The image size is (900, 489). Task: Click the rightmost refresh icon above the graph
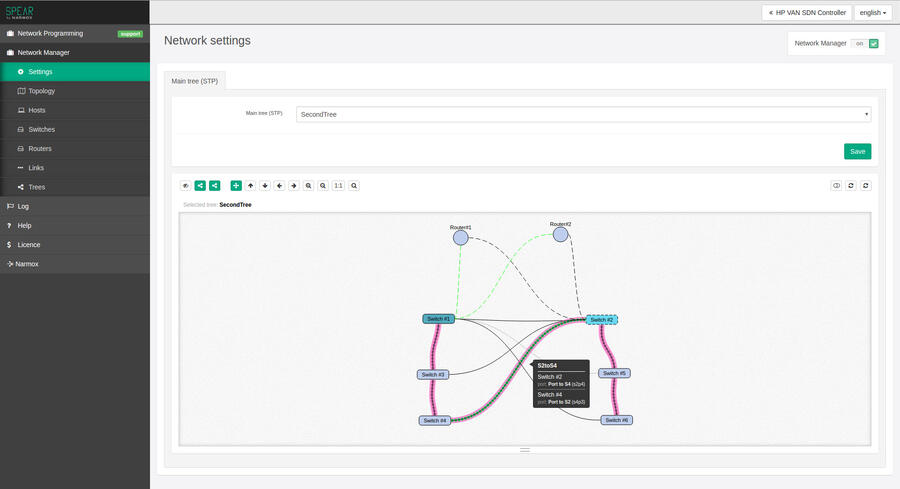[x=865, y=185]
